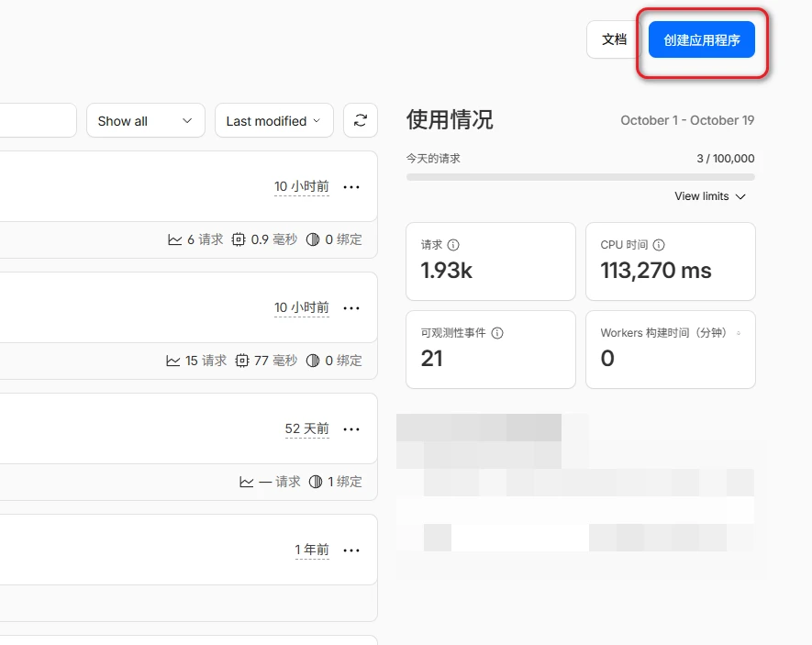
Task: Click the info icon beside Workers 构建时间
Action: [x=739, y=333]
